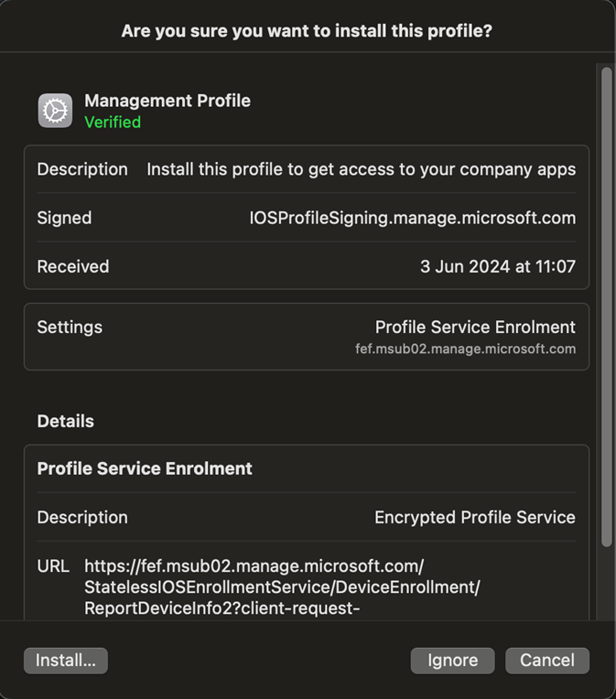Screen dimensions: 616x699
Task: Click the received date 3 Jun 2024 at 11:07
Action: point(498,266)
